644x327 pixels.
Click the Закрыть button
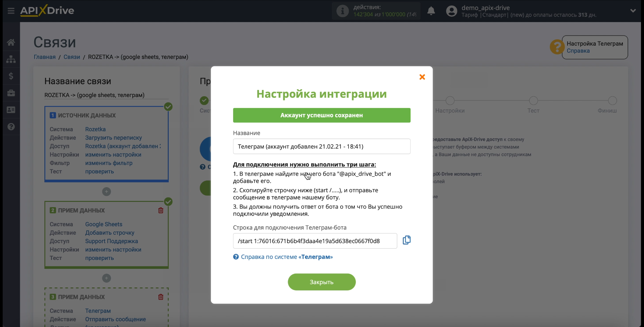point(322,282)
